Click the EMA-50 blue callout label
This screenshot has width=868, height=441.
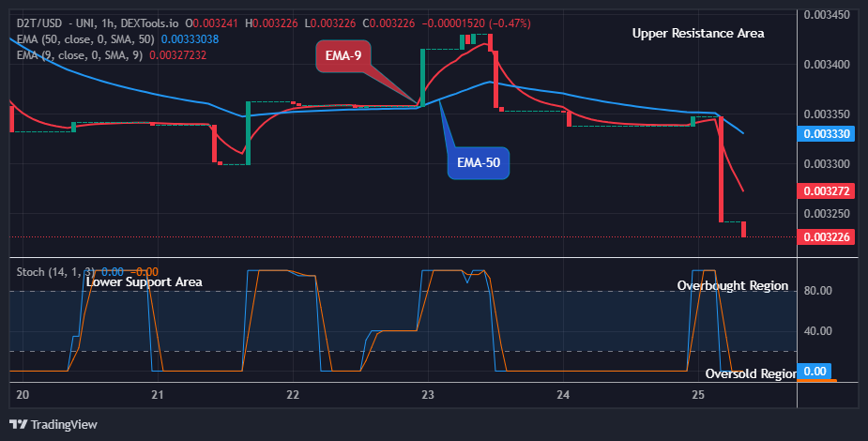point(479,162)
